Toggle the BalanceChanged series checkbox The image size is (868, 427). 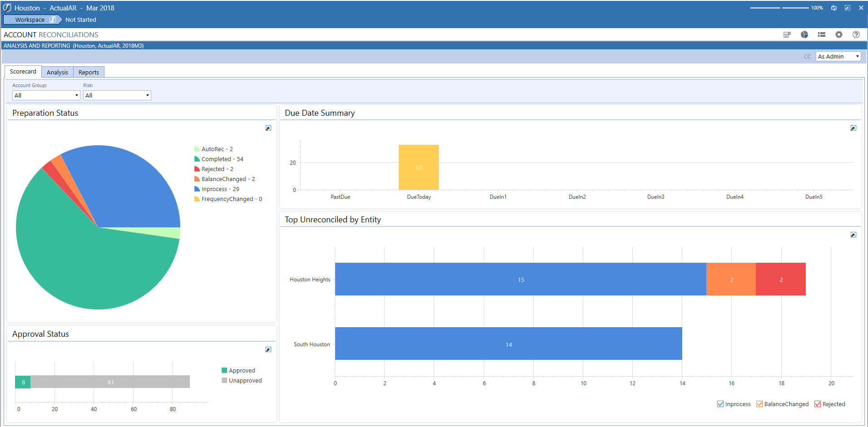click(759, 404)
